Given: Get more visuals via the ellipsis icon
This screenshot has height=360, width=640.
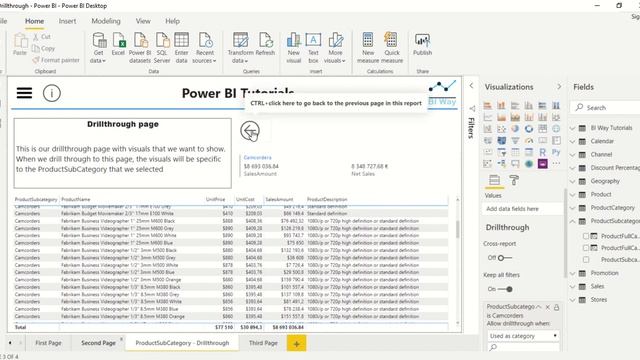Looking at the screenshot, I should pyautogui.click(x=556, y=164).
